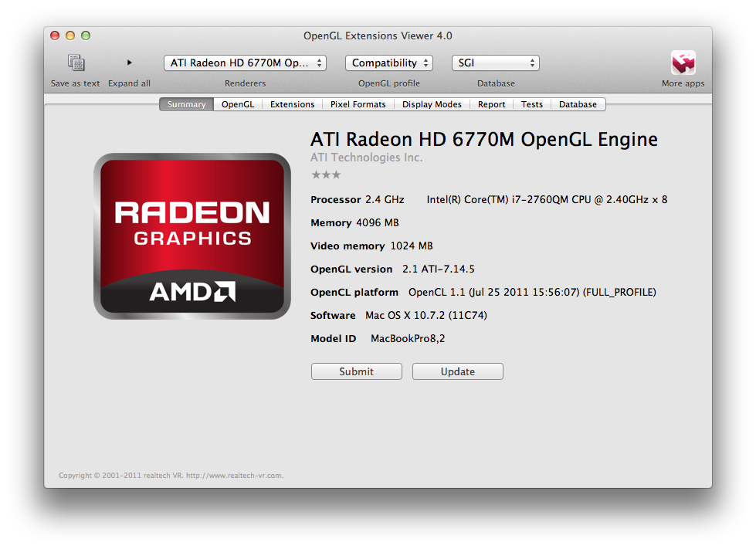Click the MacBookPro8,2 Model ID value
The width and height of the screenshot is (756, 549).
click(x=408, y=338)
